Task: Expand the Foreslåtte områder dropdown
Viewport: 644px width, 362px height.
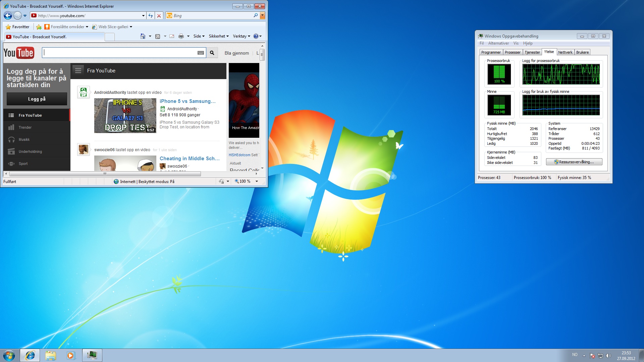Action: (87, 27)
